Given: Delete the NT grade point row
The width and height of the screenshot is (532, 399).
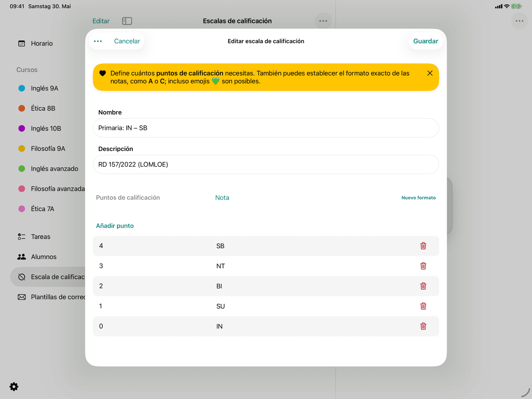Looking at the screenshot, I should [x=423, y=266].
